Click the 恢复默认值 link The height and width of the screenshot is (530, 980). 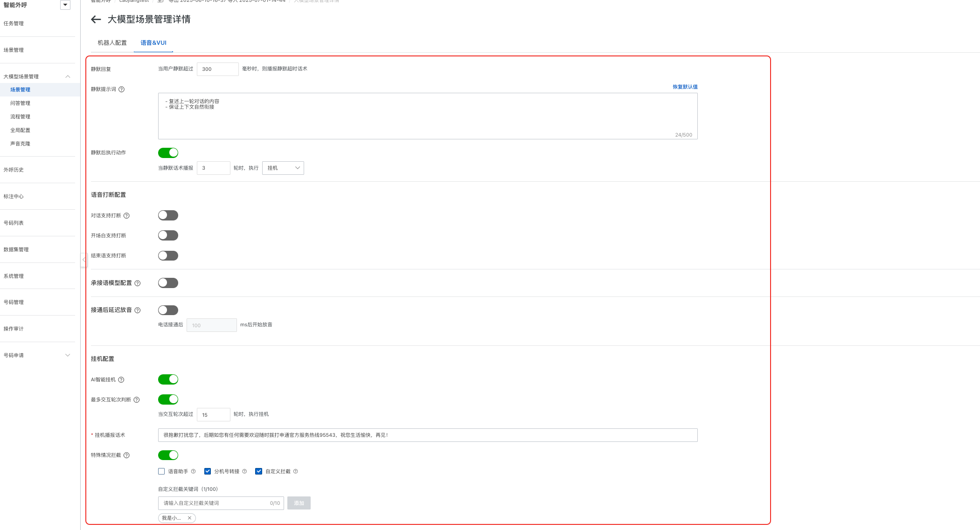(x=685, y=87)
